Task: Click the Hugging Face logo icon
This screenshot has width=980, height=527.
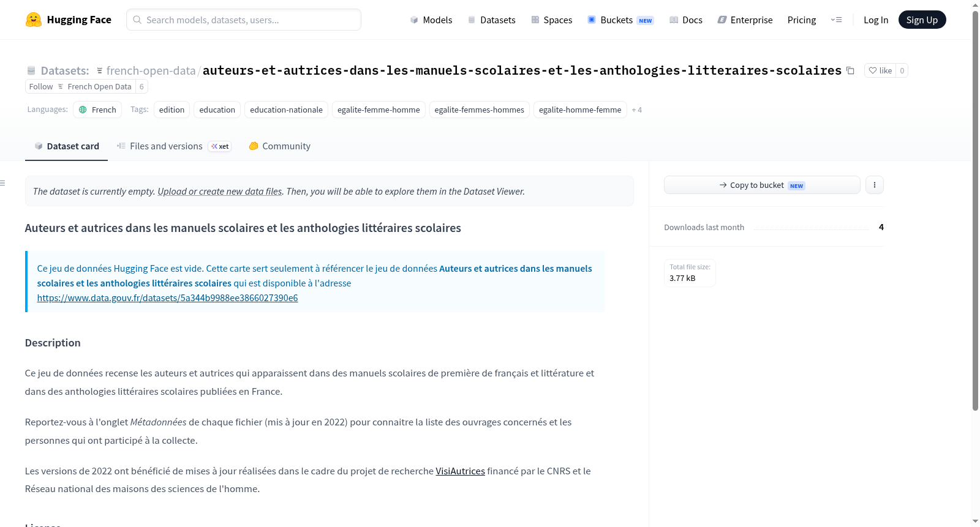Action: (x=34, y=20)
